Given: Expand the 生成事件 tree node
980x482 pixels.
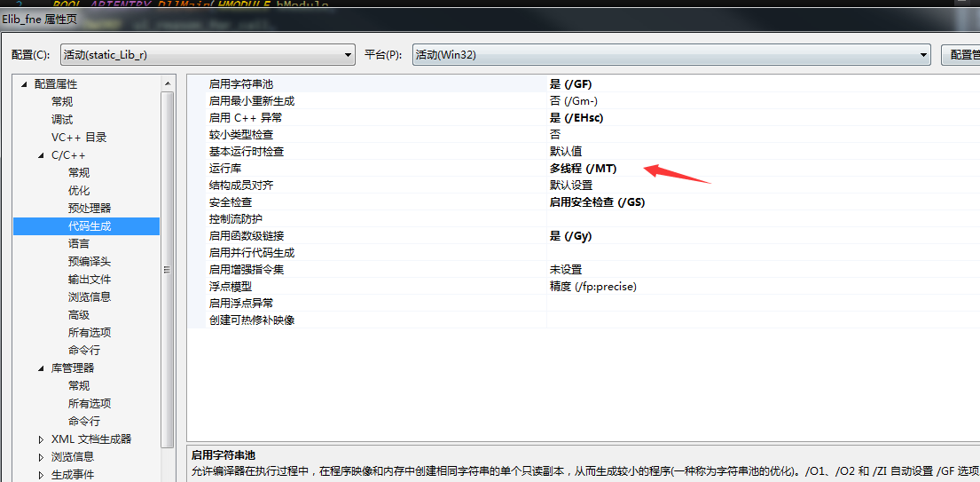Looking at the screenshot, I should [42, 475].
